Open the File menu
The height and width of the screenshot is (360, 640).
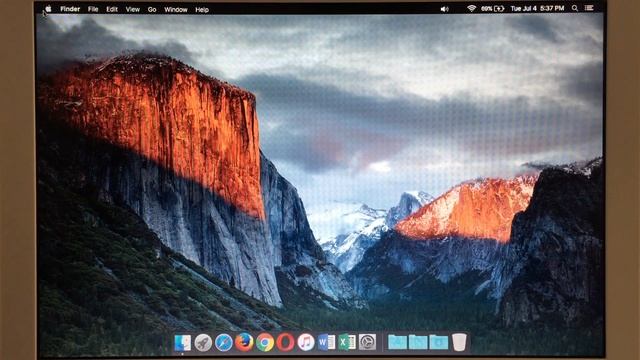point(93,9)
